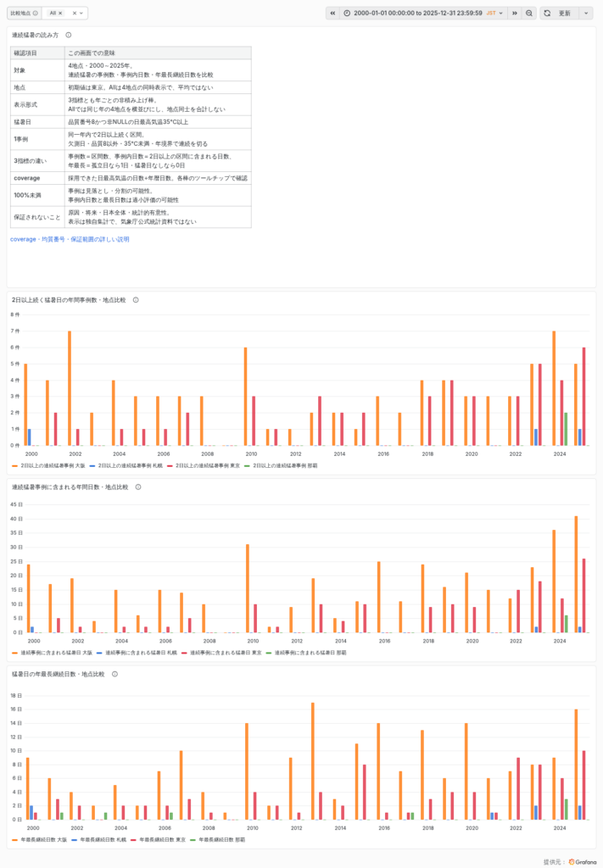Screen dimensions: 603x868
Task: Toggle 2日以上の連続猛暑事例 大阪 legend series
Action: click(53, 465)
